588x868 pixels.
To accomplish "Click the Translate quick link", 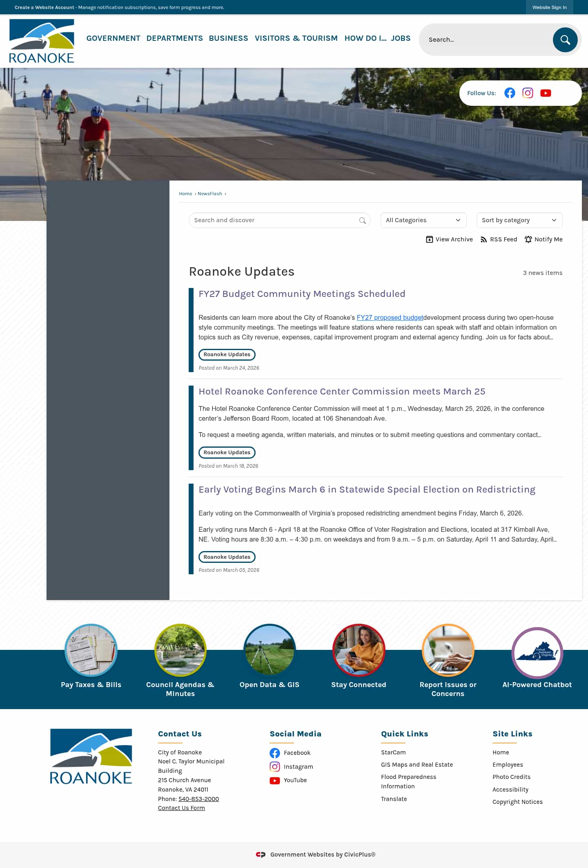I will point(394,799).
